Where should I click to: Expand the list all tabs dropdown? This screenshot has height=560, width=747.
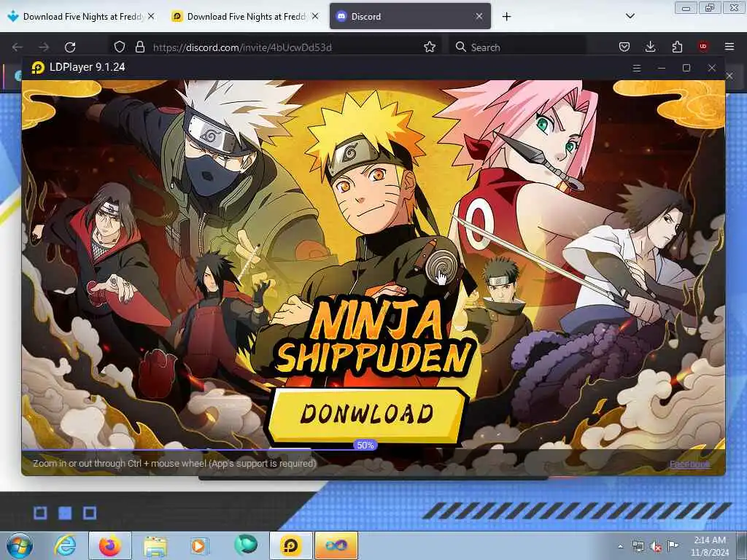click(x=630, y=16)
